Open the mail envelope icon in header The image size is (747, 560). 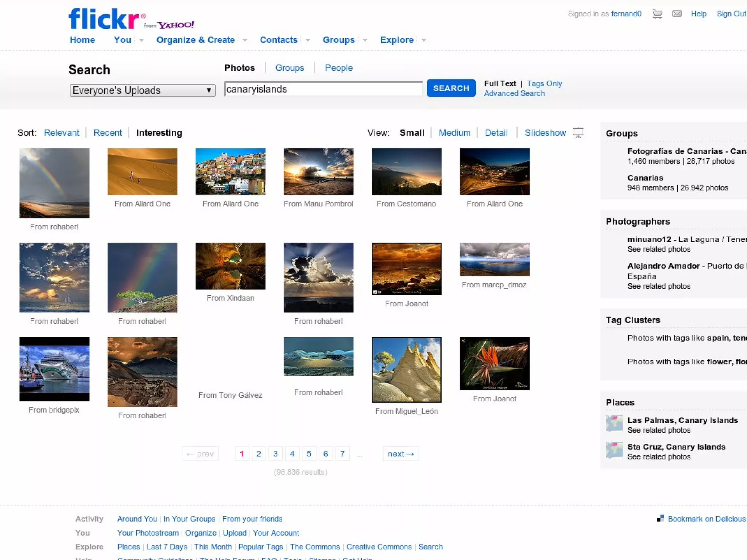pyautogui.click(x=677, y=14)
